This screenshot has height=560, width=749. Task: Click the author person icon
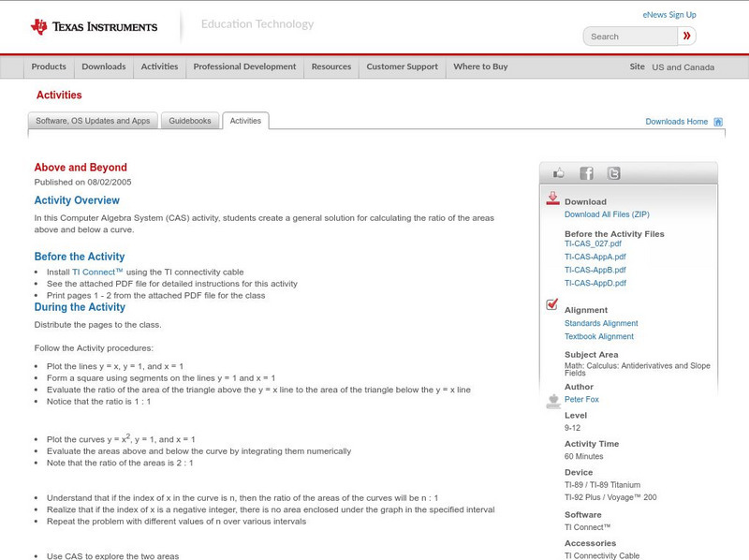click(553, 402)
